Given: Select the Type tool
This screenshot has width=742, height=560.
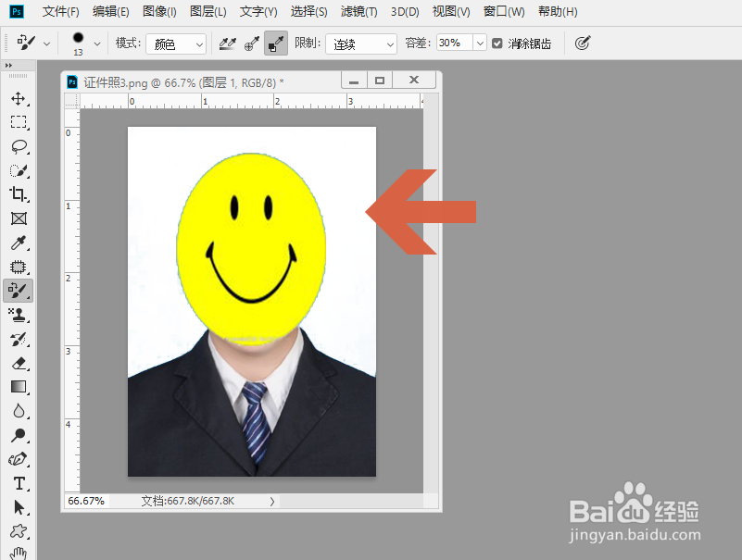Looking at the screenshot, I should coord(19,483).
